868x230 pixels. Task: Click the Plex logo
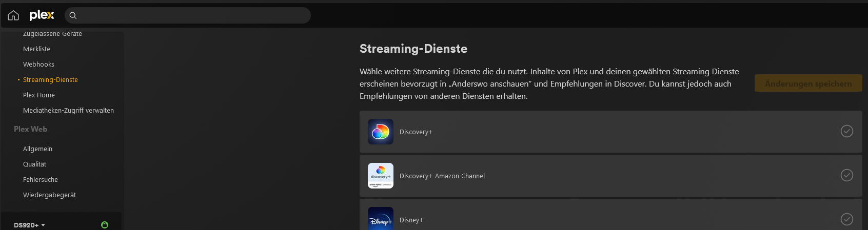click(x=42, y=15)
